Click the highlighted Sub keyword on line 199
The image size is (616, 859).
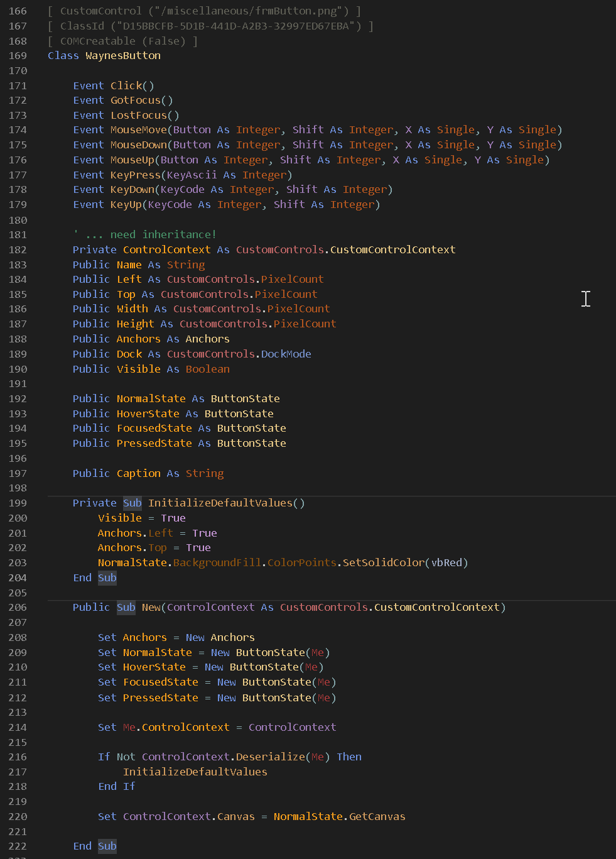[x=132, y=503]
